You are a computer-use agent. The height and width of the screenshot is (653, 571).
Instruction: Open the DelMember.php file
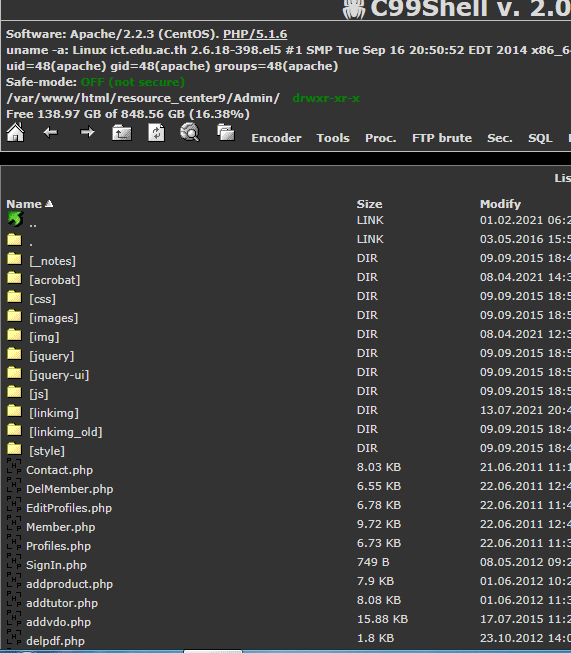70,489
